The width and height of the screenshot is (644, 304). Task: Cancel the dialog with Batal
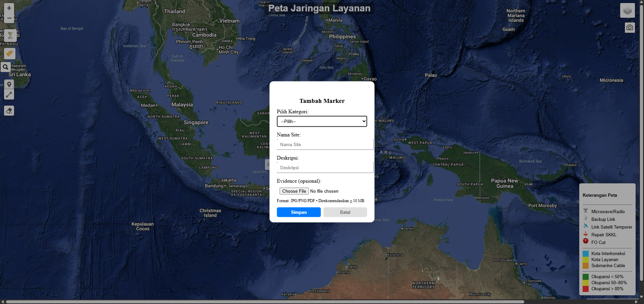pyautogui.click(x=345, y=212)
